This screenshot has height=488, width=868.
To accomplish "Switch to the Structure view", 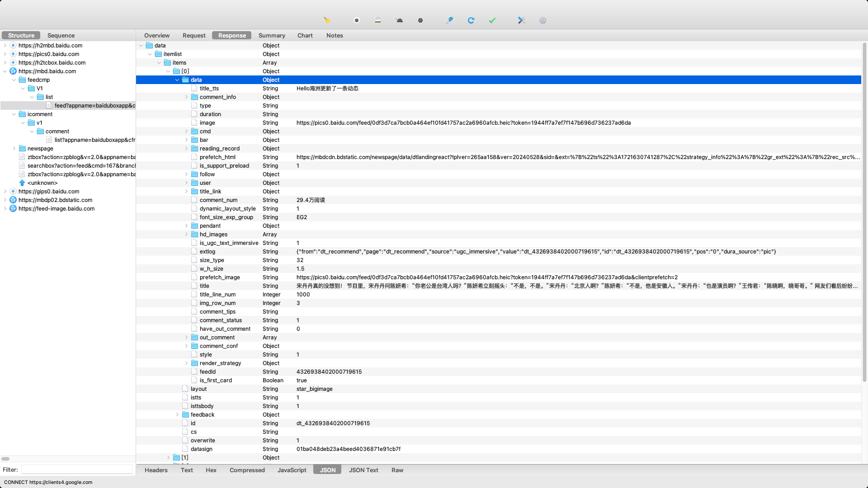I will pos(21,35).
